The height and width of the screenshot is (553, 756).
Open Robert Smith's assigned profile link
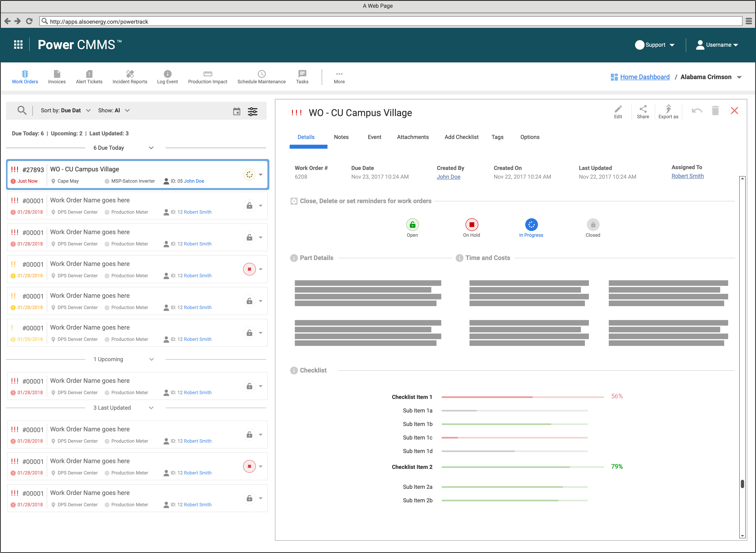tap(687, 176)
